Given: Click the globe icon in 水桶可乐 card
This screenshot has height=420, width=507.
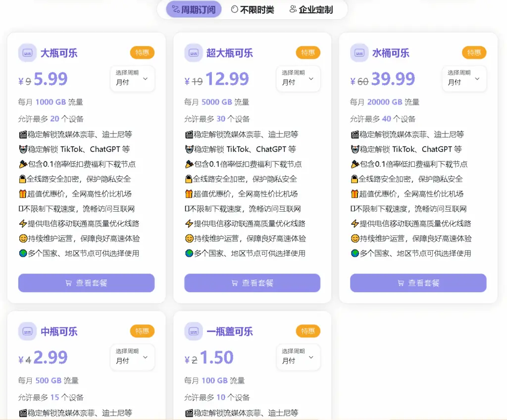Looking at the screenshot, I should [355, 253].
